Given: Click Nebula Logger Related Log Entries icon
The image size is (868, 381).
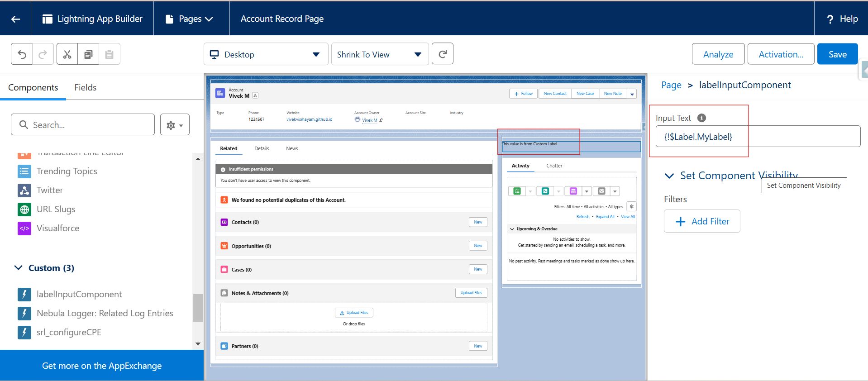Looking at the screenshot, I should (x=24, y=313).
